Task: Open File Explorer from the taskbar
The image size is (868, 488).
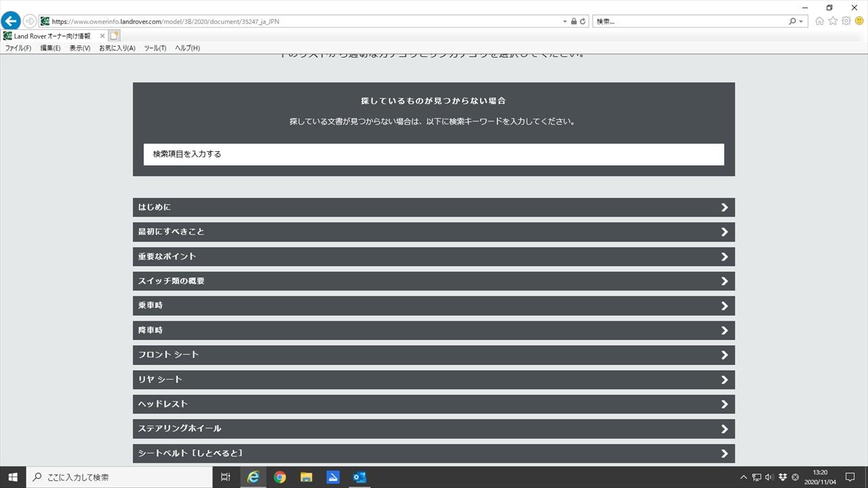Action: pos(306,477)
